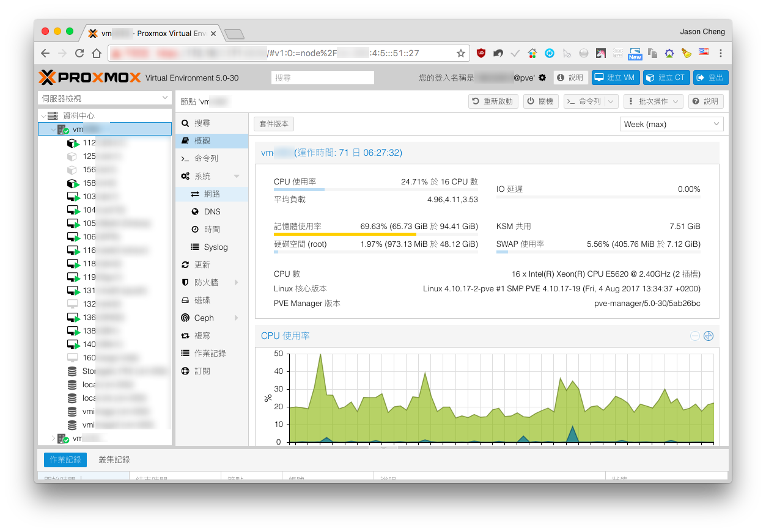Open the 作業記錄 menu item in side menu
The width and height of the screenshot is (766, 532).
pyautogui.click(x=212, y=354)
